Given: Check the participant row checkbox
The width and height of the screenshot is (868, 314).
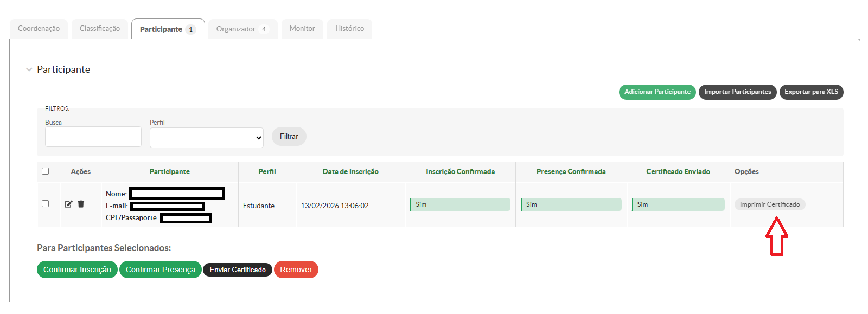Looking at the screenshot, I should tap(46, 204).
